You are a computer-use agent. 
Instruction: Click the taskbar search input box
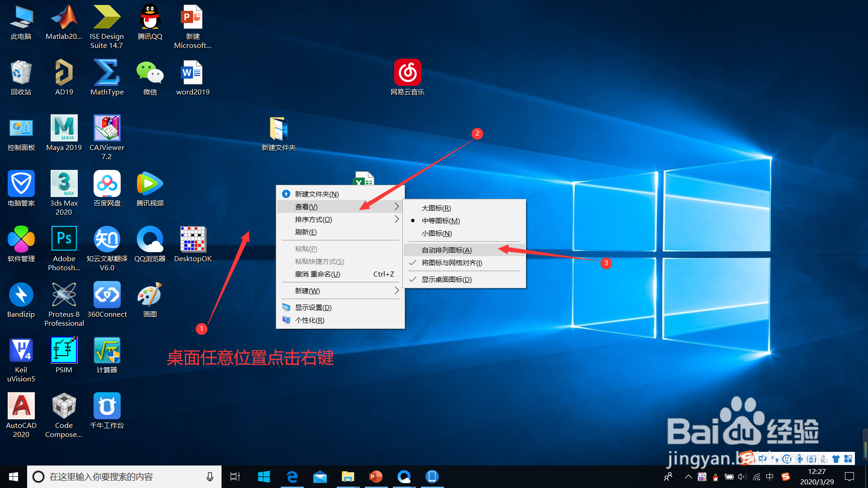pyautogui.click(x=122, y=476)
